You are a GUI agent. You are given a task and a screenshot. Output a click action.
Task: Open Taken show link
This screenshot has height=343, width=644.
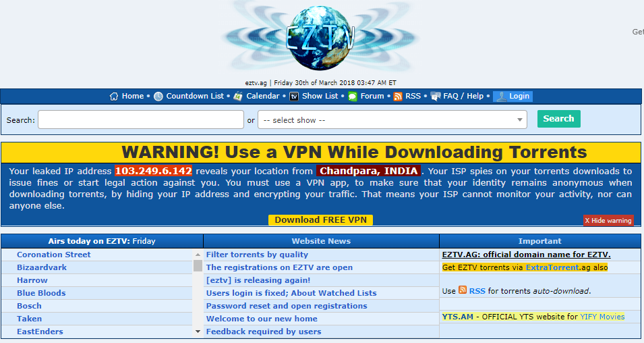pos(29,318)
